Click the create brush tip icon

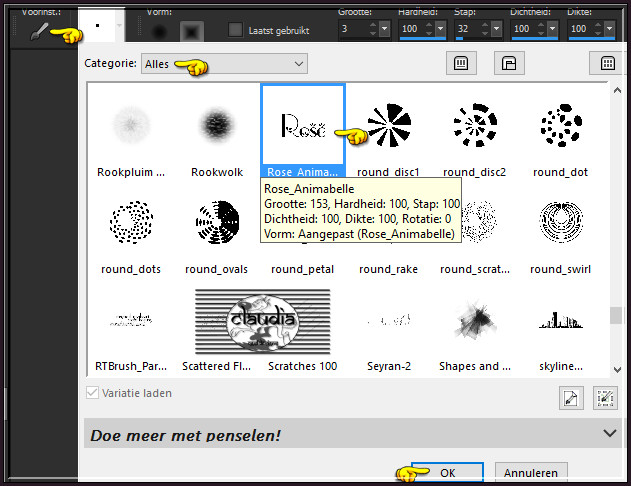pyautogui.click(x=571, y=397)
